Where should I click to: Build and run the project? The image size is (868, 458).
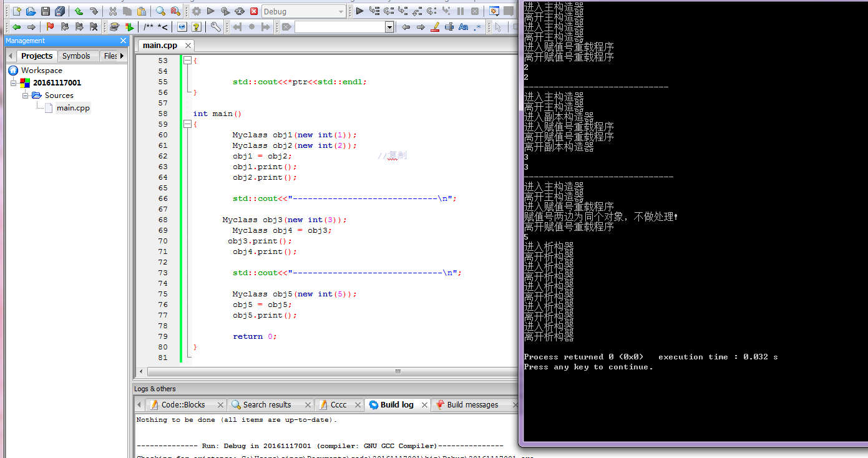[x=225, y=11]
